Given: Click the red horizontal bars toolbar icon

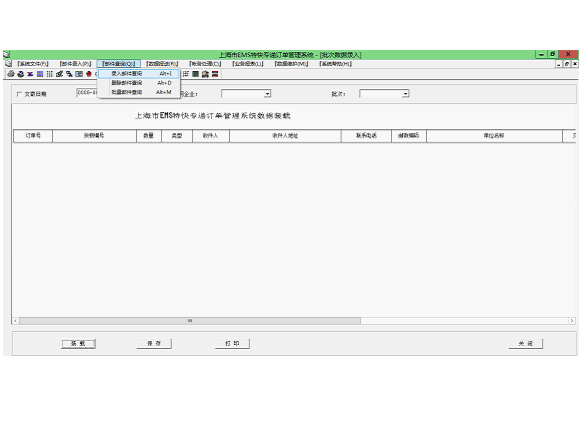Looking at the screenshot, I should 215,74.
